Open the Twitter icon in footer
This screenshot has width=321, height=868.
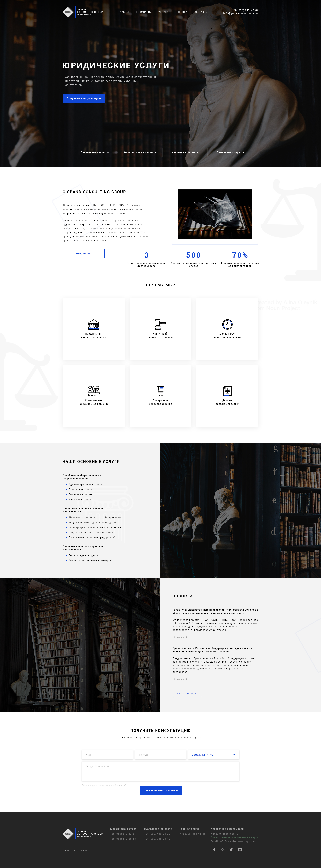(x=231, y=850)
